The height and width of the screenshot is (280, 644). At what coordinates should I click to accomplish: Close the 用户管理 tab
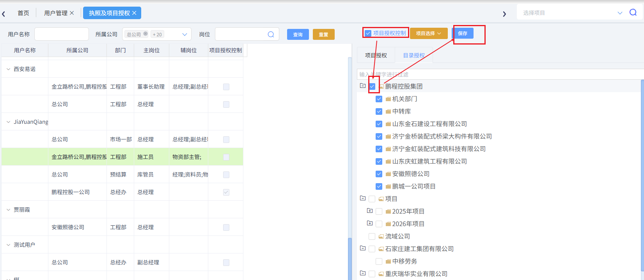click(72, 13)
